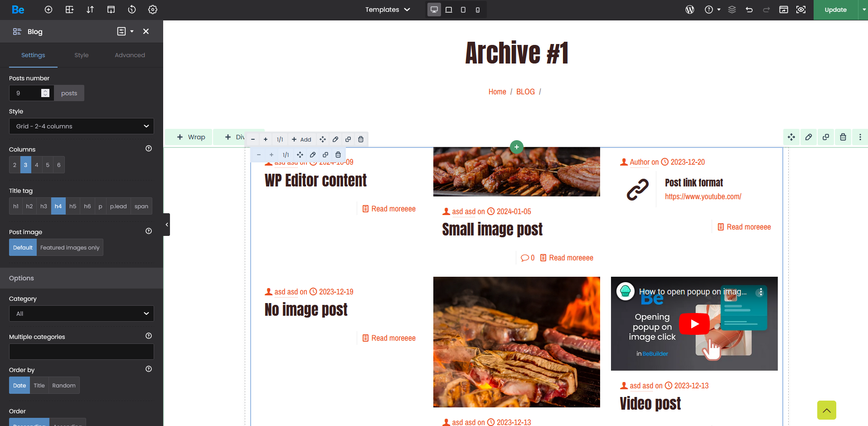Switch to the Style tab
The height and width of the screenshot is (426, 868).
(82, 55)
